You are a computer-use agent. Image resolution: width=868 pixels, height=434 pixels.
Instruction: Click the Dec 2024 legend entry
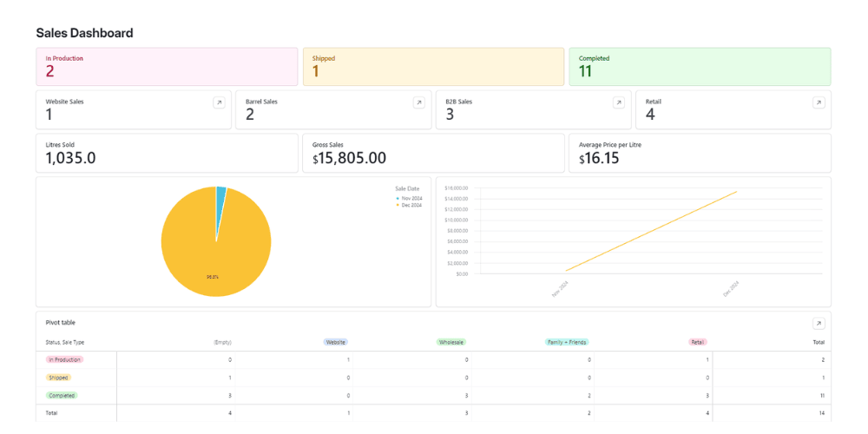[x=408, y=205]
